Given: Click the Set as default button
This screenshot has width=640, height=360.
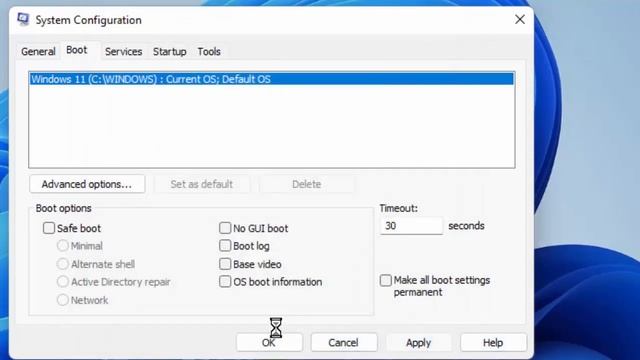Looking at the screenshot, I should click(x=202, y=184).
